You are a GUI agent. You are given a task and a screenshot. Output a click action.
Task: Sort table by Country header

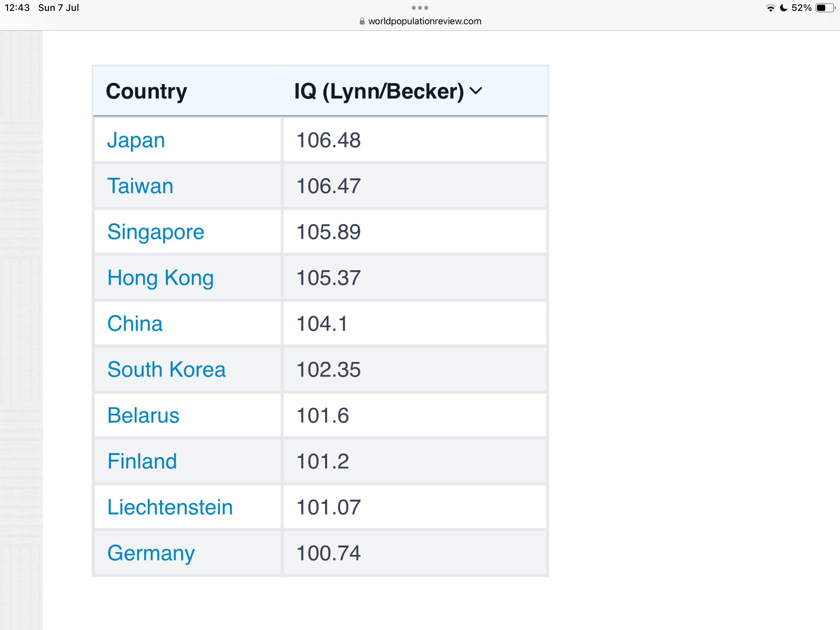146,91
